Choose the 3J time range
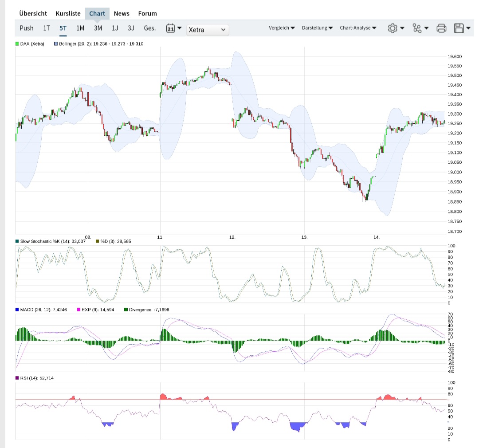This screenshot has height=448, width=479. coord(131,28)
